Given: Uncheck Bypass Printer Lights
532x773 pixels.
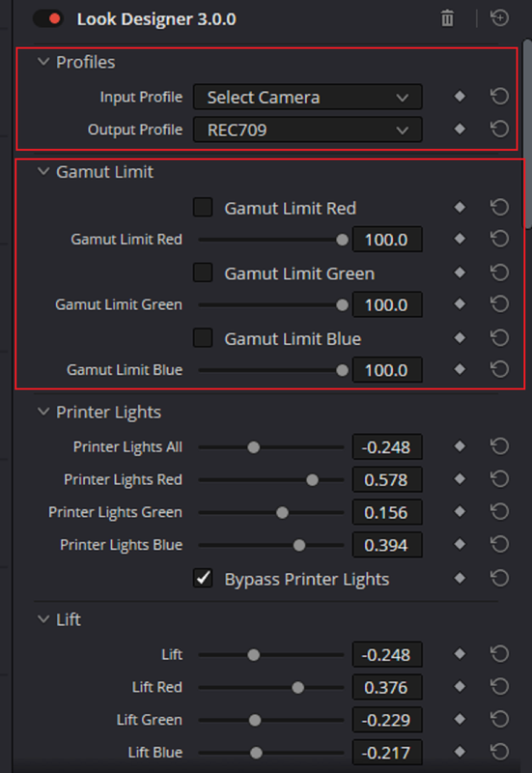Looking at the screenshot, I should [203, 578].
